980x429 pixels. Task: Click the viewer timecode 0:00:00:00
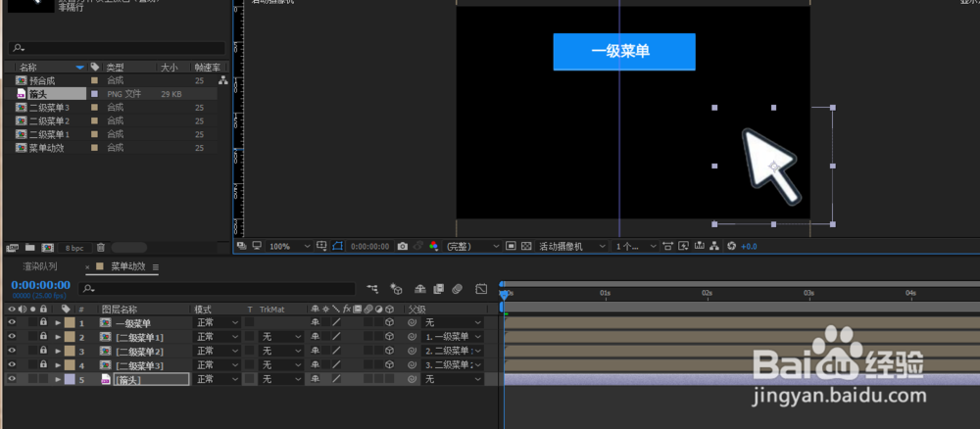[369, 247]
